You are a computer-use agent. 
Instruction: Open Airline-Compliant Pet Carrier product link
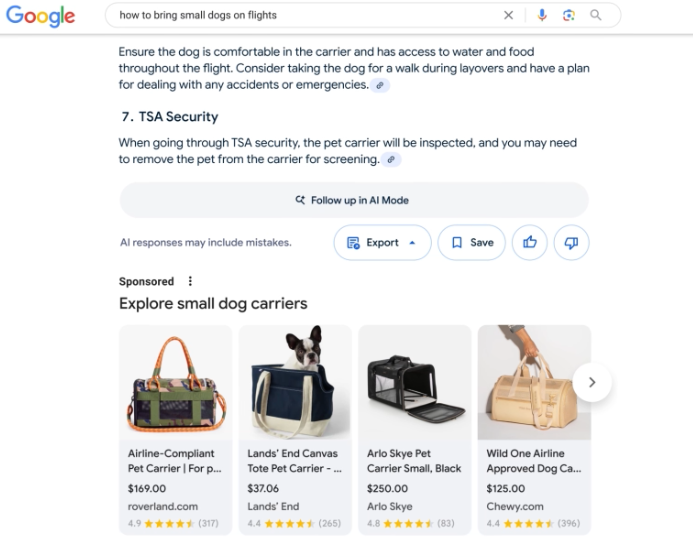coord(172,460)
